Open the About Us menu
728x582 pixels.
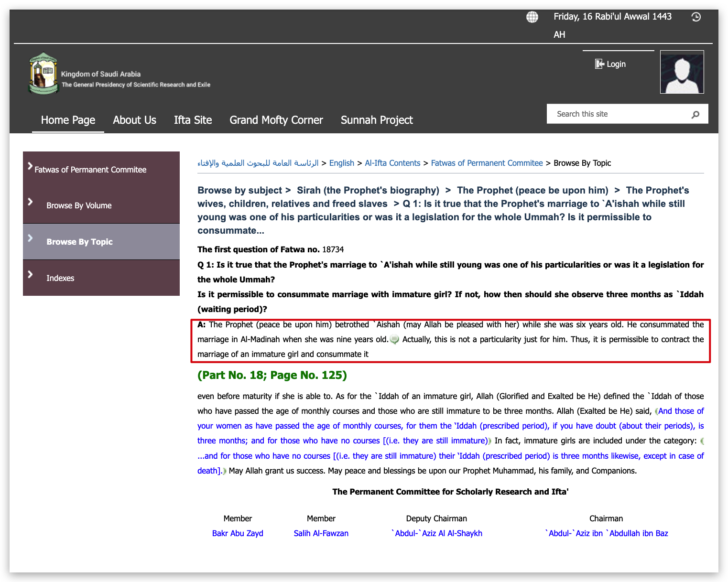click(134, 120)
